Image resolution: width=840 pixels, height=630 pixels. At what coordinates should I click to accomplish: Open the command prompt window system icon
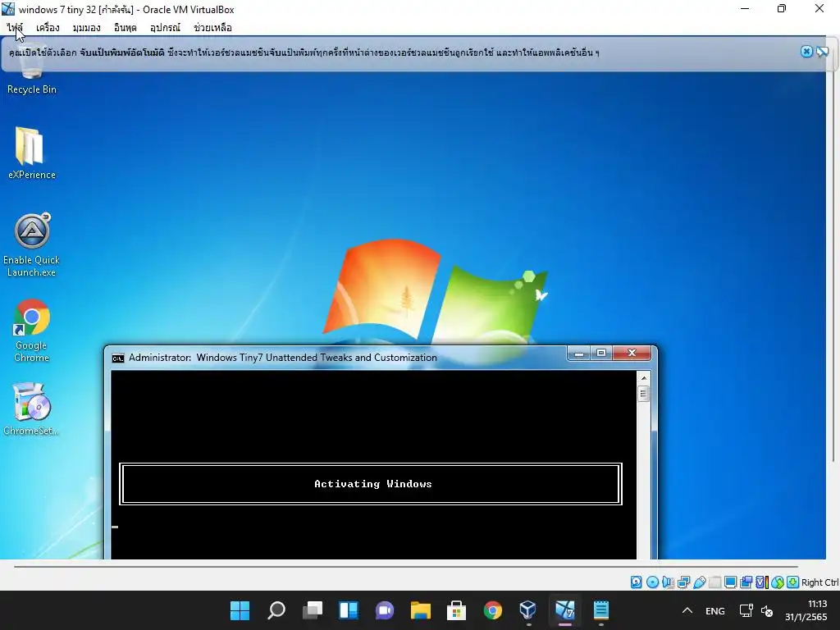(118, 358)
